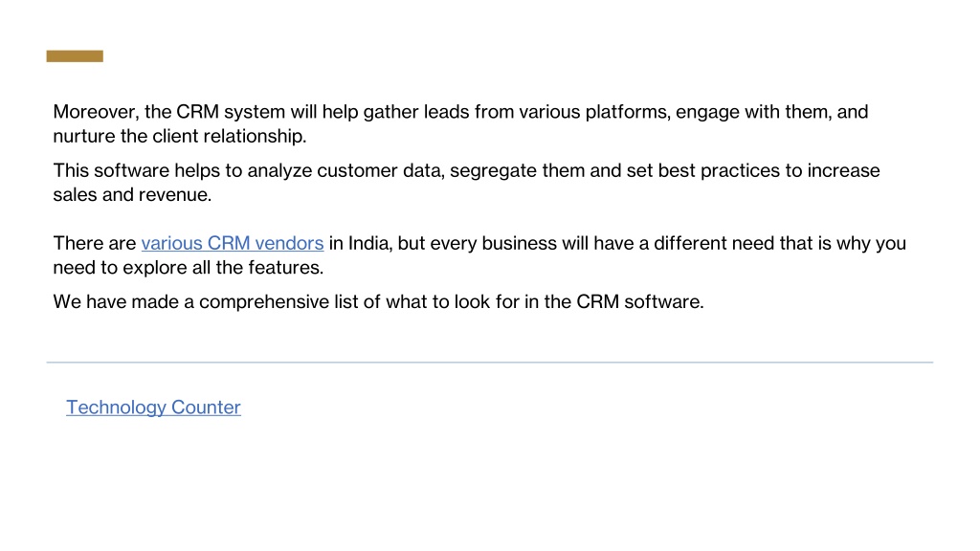Click the words 'There are' before the link

tap(95, 243)
